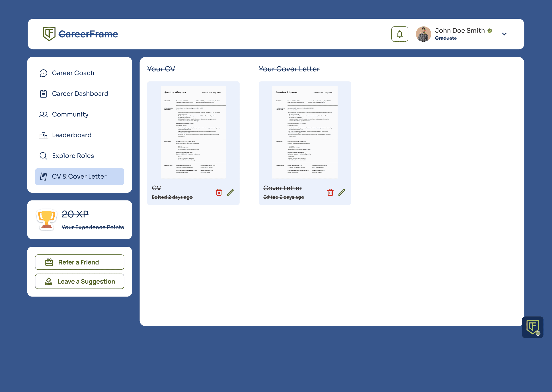Open the Cover Letter thumbnail preview

pyautogui.click(x=305, y=132)
